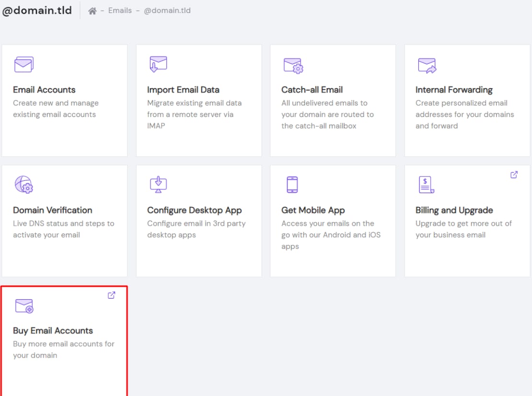Click the Configure Desktop App monitor icon
Viewport: 532px width, 396px height.
(x=158, y=185)
